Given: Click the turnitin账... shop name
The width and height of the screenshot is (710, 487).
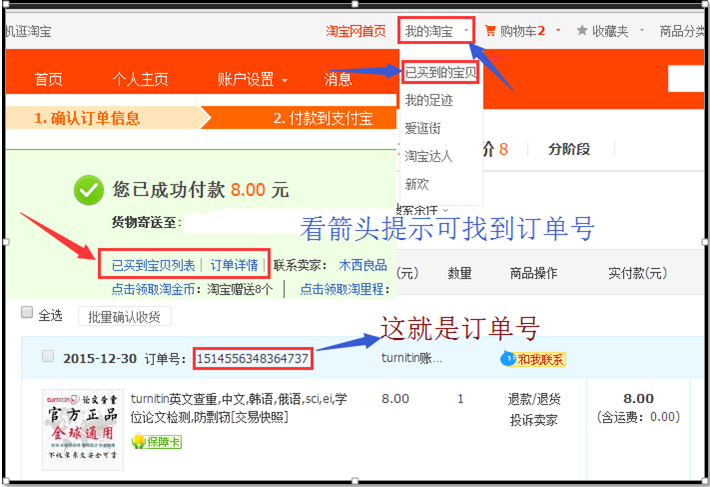Looking at the screenshot, I should click(412, 358).
